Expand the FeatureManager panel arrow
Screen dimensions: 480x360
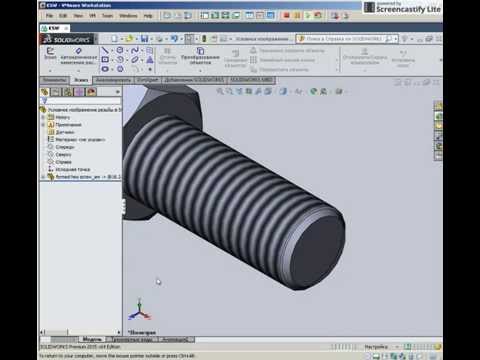pos(118,92)
